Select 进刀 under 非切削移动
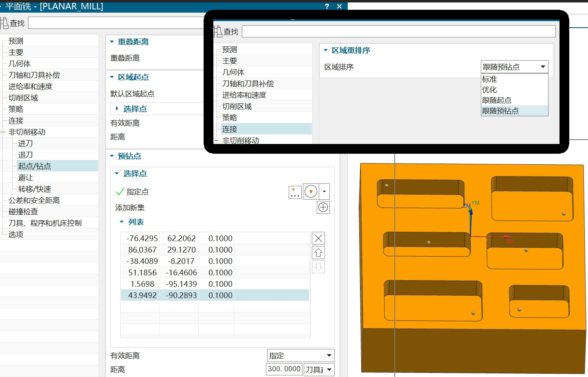The height and width of the screenshot is (377, 588). point(26,144)
